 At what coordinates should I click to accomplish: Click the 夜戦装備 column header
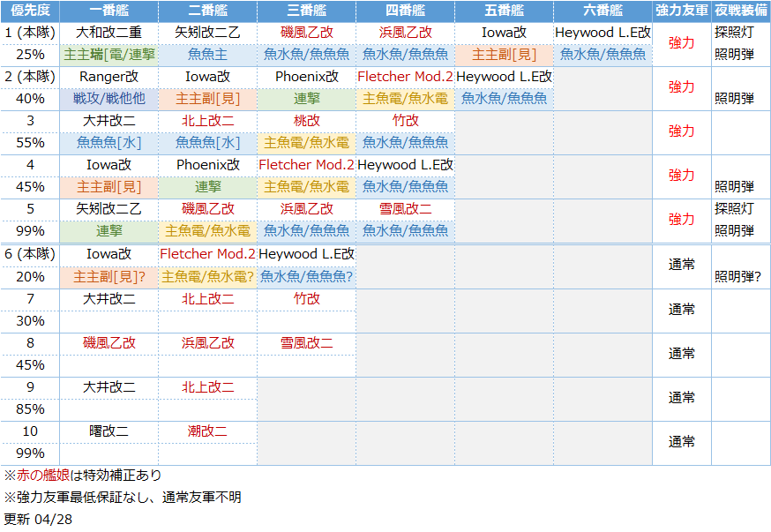tap(741, 11)
